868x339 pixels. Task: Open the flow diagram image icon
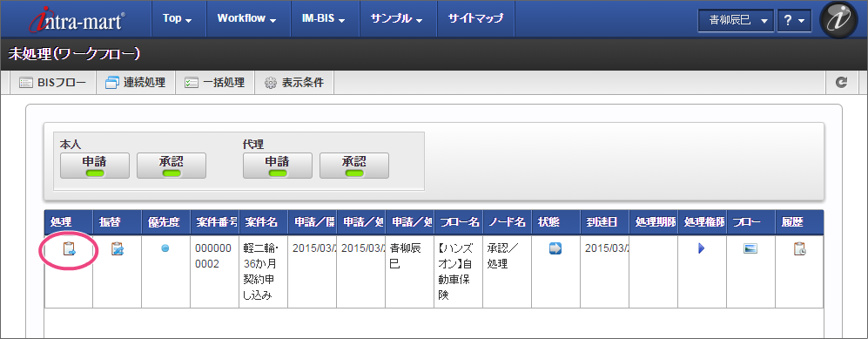(x=750, y=248)
